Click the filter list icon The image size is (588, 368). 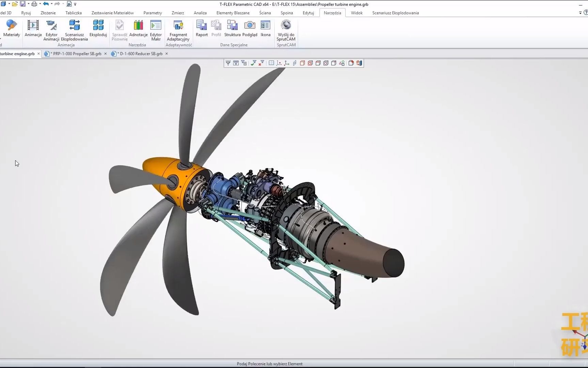pos(244,63)
